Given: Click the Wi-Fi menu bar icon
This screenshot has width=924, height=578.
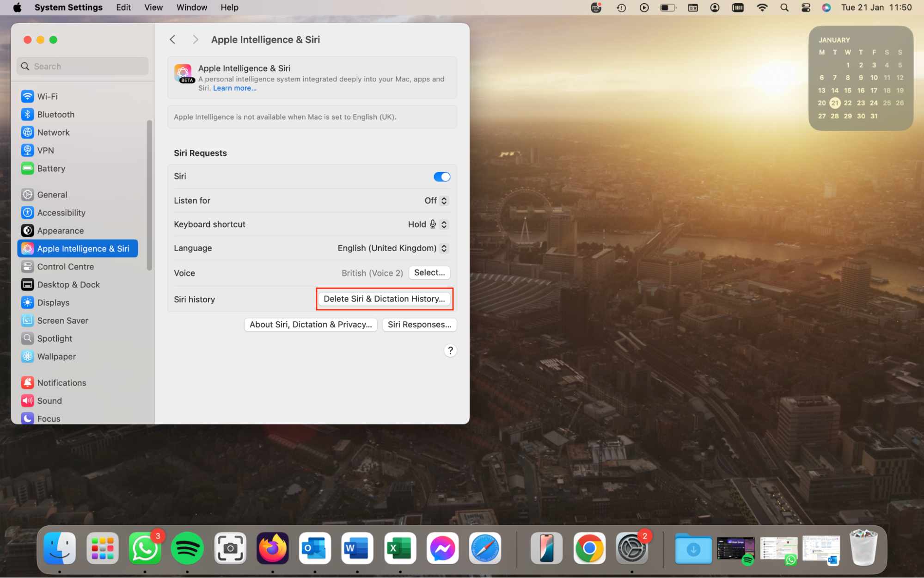Looking at the screenshot, I should (x=762, y=7).
